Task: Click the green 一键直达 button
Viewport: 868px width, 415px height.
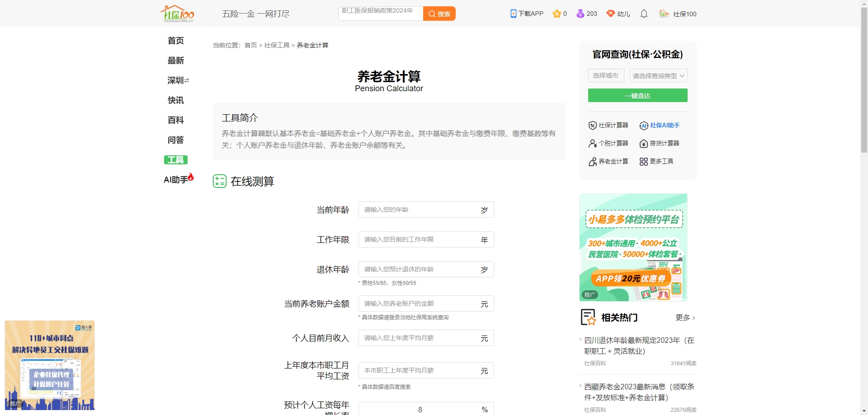Action: (x=637, y=95)
